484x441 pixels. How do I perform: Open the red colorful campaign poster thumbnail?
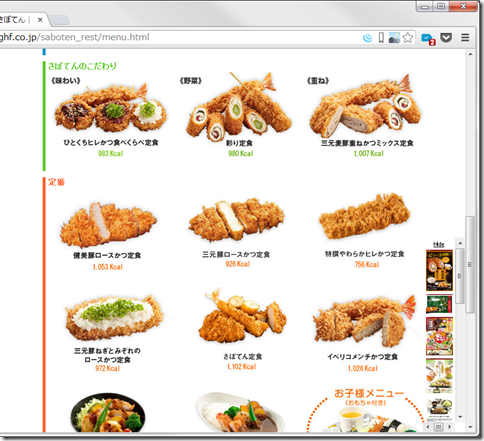point(439,336)
